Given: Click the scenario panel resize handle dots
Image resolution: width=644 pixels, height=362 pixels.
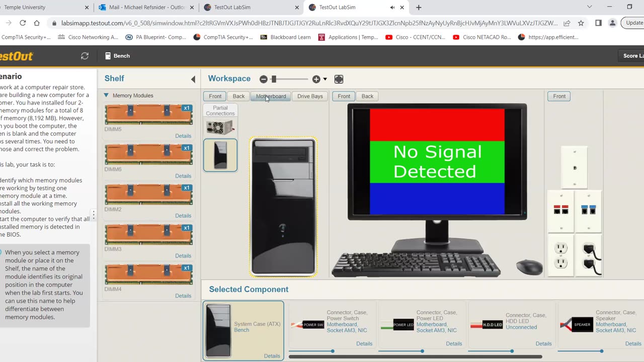Looking at the screenshot, I should tap(94, 215).
